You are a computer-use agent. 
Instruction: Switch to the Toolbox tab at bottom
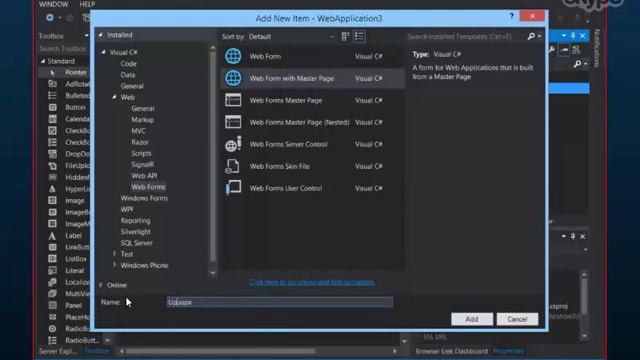tap(97, 351)
